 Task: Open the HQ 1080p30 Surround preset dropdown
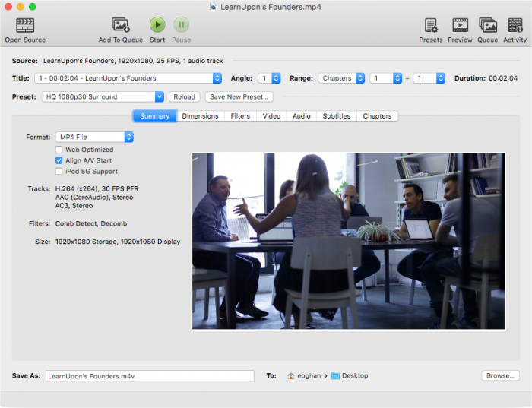click(x=104, y=96)
